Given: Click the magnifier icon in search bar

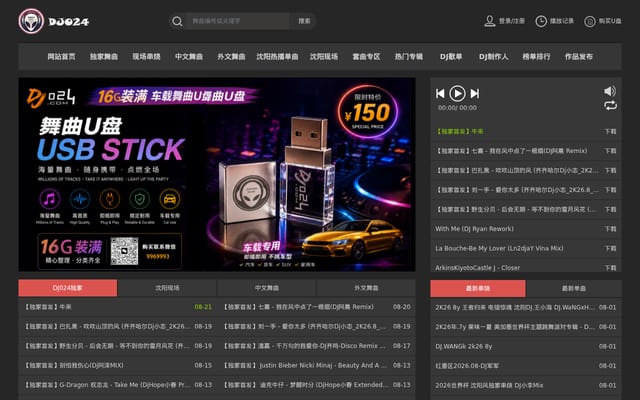Looking at the screenshot, I should (177, 21).
